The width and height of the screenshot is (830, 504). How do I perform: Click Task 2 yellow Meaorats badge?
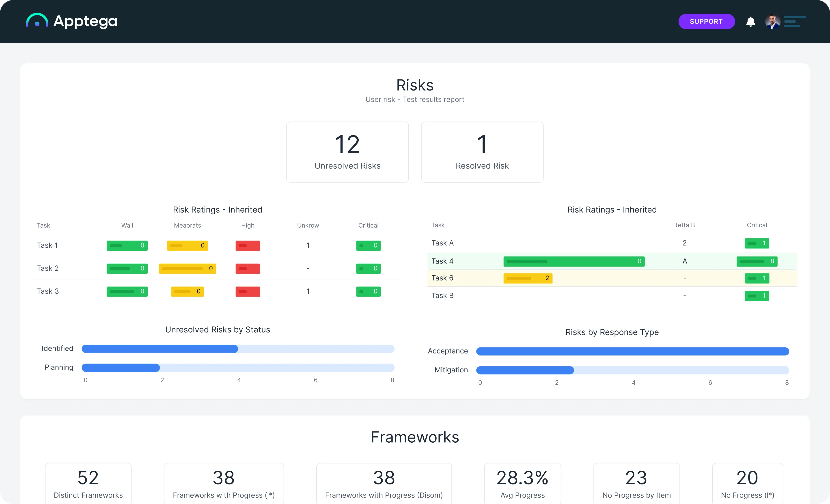tap(187, 269)
